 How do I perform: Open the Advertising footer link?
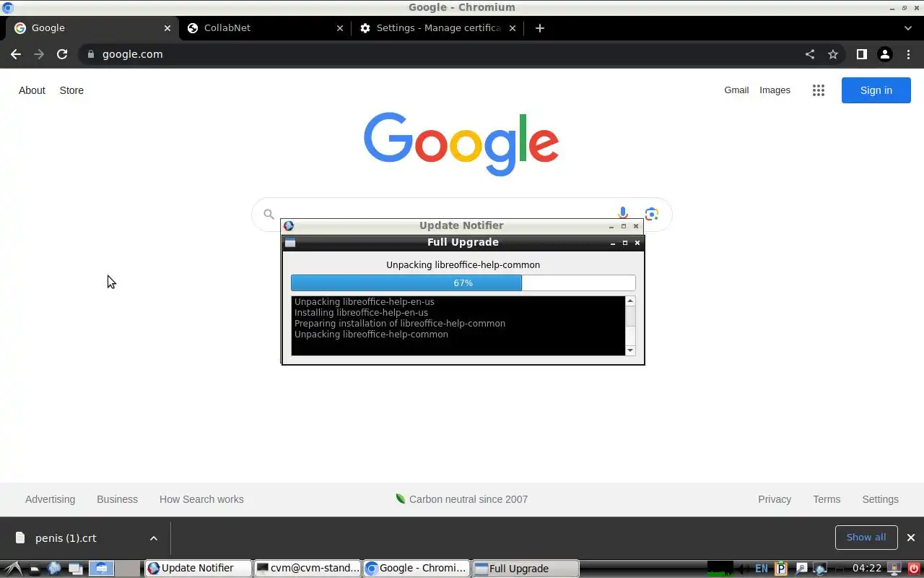tap(50, 499)
